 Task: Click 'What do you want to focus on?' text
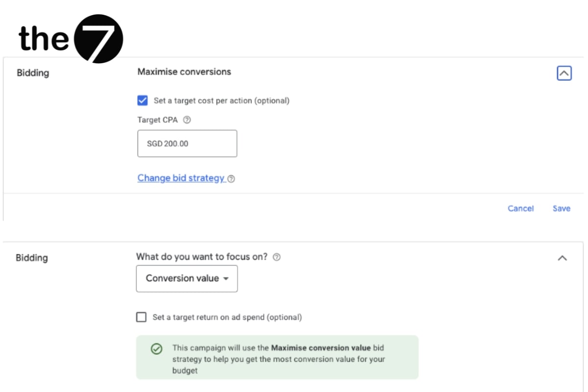[202, 257]
